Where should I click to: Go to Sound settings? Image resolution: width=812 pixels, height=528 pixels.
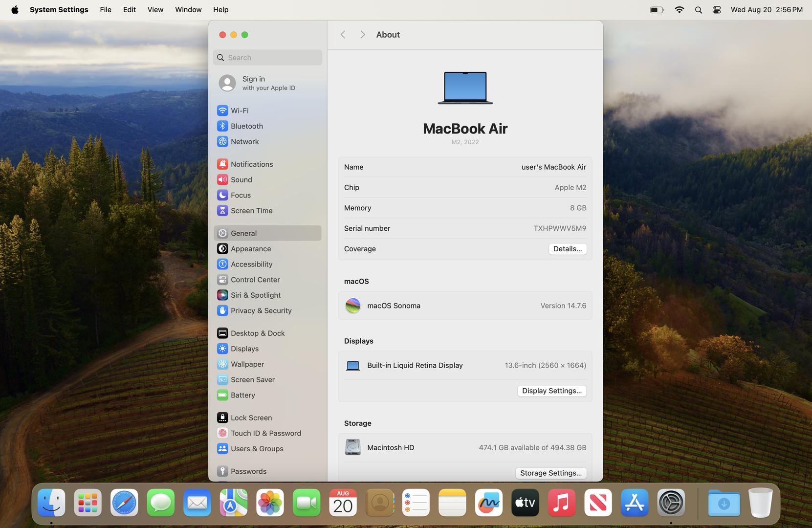point(267,180)
